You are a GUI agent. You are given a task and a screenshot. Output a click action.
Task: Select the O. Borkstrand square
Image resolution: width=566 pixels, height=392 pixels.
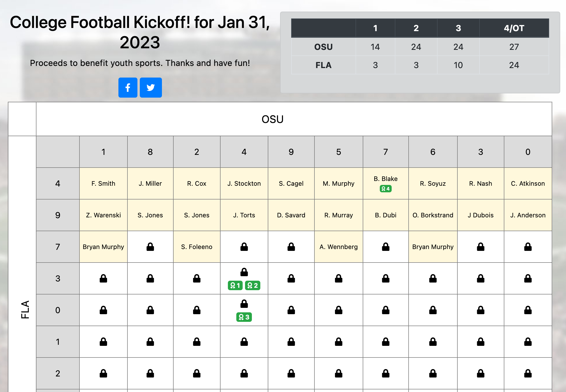pos(433,215)
